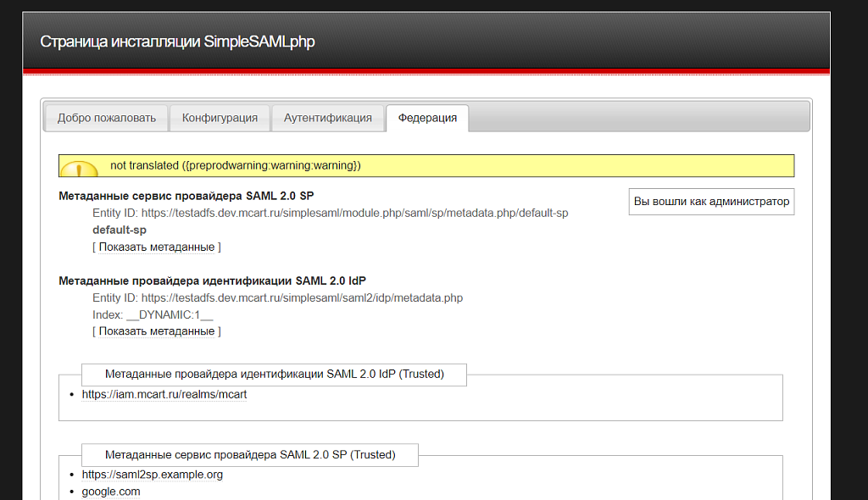The height and width of the screenshot is (500, 868).
Task: Click the saml2sp.example.org trusted SP entry
Action: (x=151, y=475)
